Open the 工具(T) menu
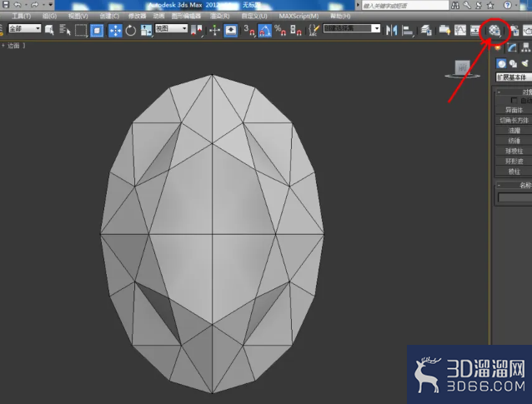The image size is (532, 404). pos(21,16)
